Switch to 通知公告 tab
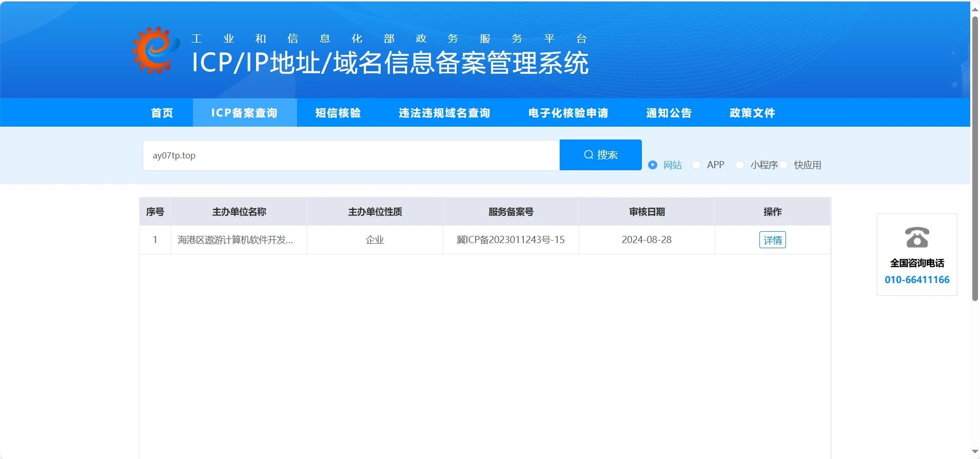Image resolution: width=980 pixels, height=459 pixels. [669, 113]
